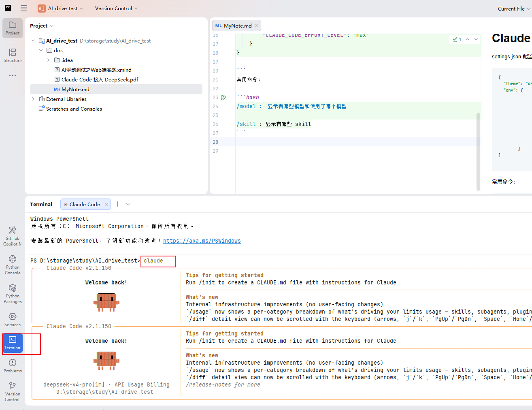Select Claude Code 接入 DeepSeek.pdf file
Screen dimensions: 532x410
click(100, 79)
